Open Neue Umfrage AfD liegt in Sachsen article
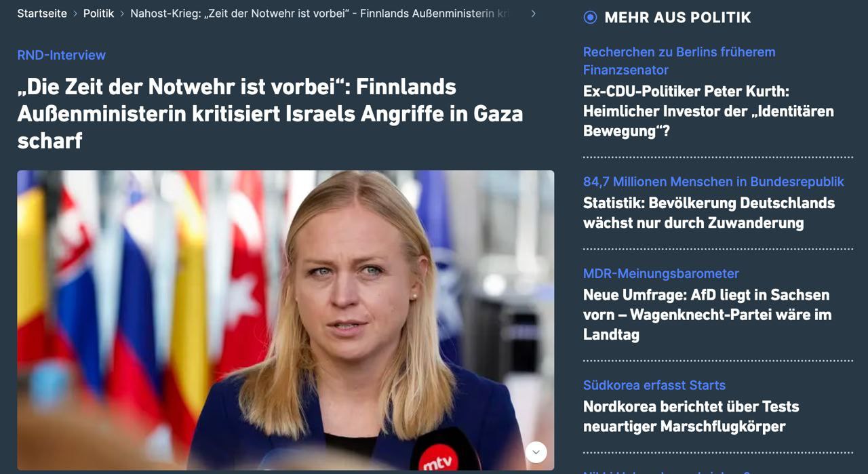 click(x=707, y=315)
